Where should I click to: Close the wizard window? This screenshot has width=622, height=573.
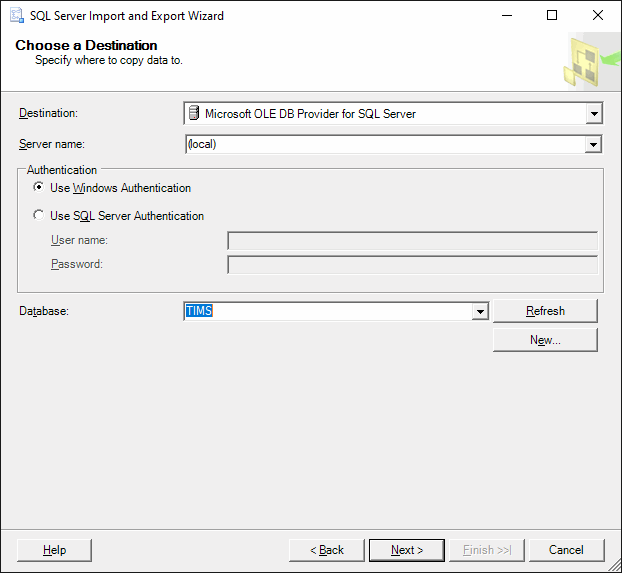[598, 15]
